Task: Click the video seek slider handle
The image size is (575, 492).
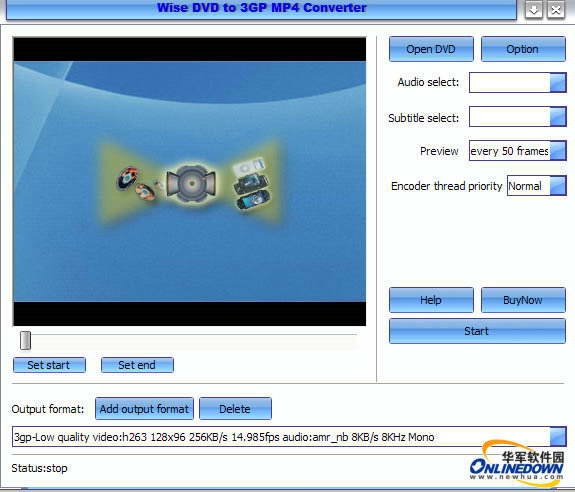Action: (25, 341)
